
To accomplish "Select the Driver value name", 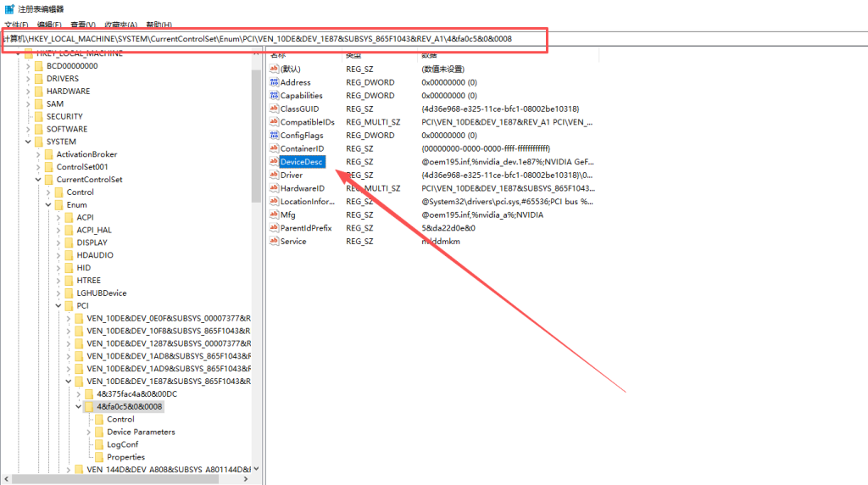I will point(291,175).
